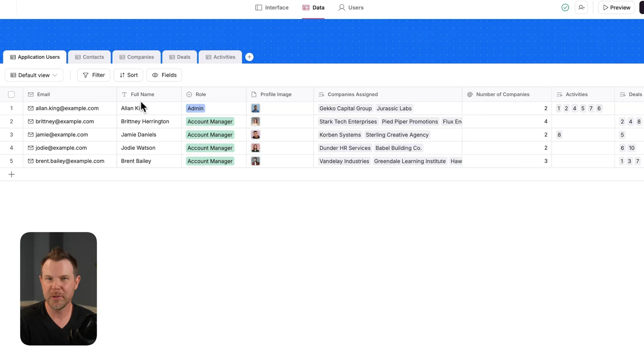The image size is (644, 362).
Task: Click the Pied Piper Promotions chip
Action: (410, 122)
